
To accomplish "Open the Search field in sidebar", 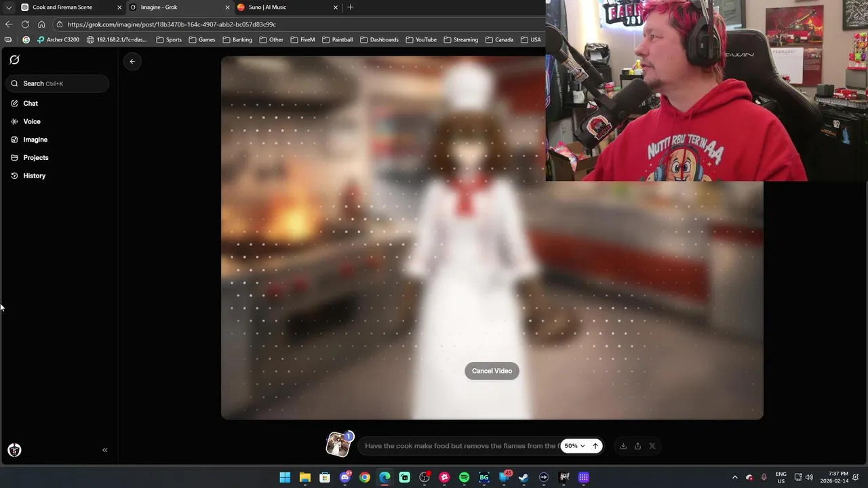I will pyautogui.click(x=58, y=83).
